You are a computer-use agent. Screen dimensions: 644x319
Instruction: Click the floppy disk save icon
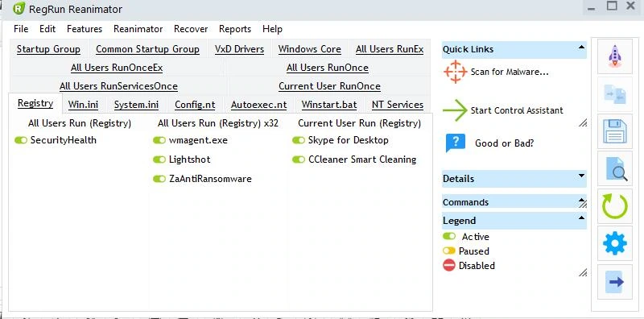click(x=615, y=131)
